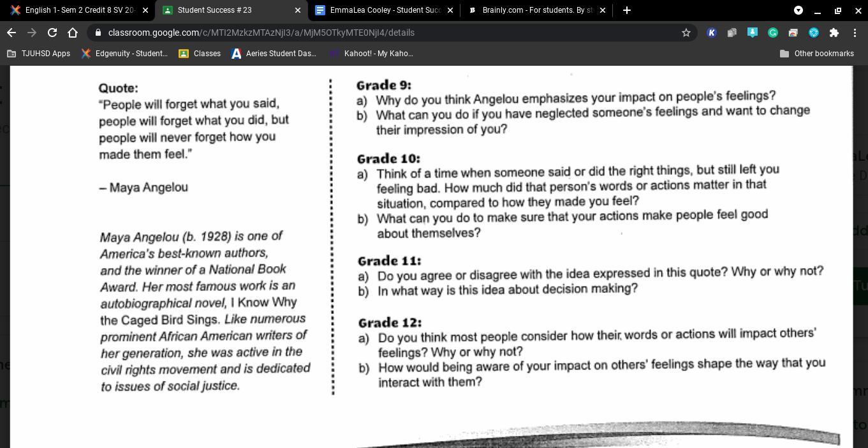Click the 'Do you agree or disagree' question

point(600,273)
